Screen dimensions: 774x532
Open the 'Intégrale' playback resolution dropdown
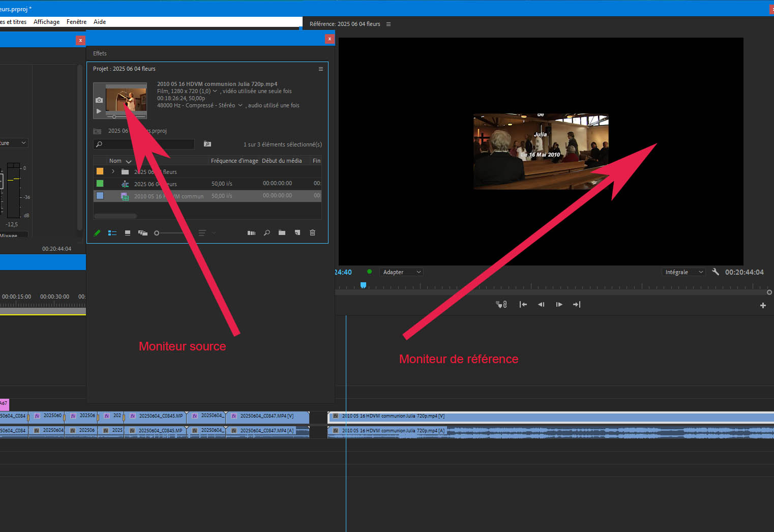(x=683, y=272)
